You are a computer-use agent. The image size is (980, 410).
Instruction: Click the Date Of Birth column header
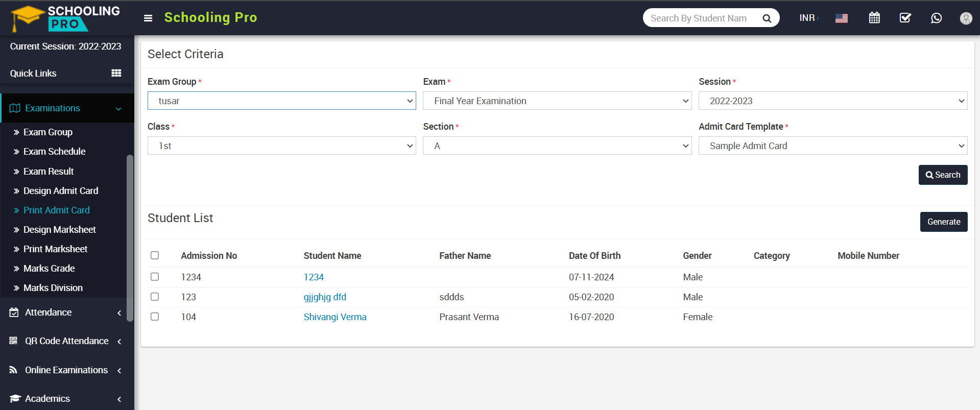594,256
